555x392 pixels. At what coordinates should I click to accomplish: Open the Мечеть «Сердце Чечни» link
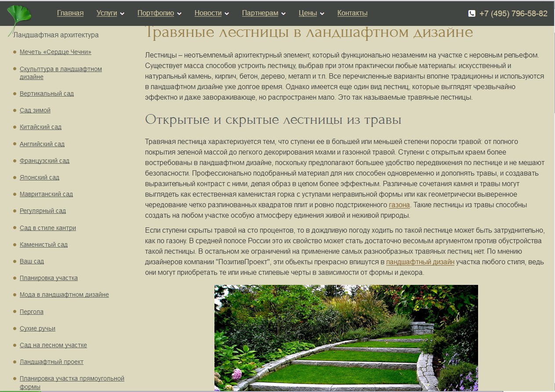tap(55, 52)
